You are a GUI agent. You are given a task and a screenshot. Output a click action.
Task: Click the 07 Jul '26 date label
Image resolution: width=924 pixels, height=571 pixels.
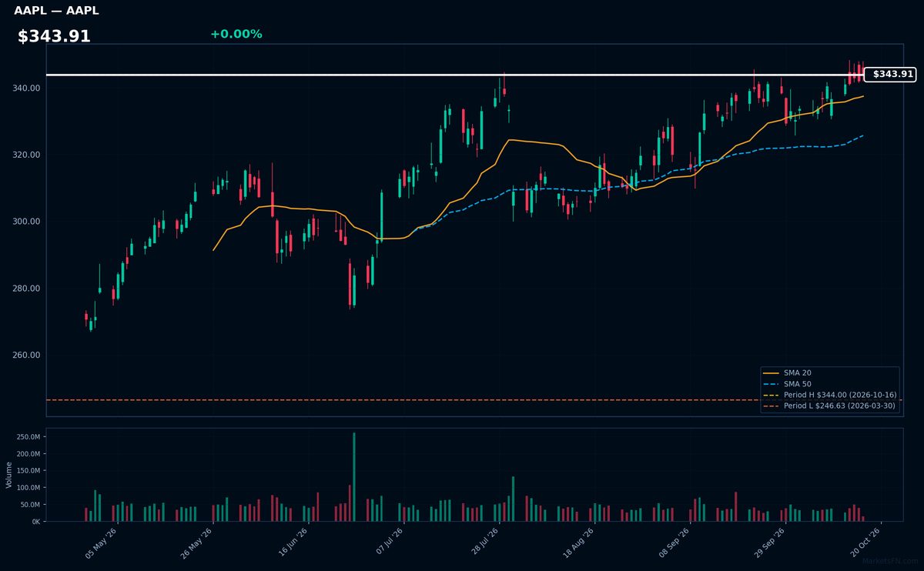pos(388,543)
